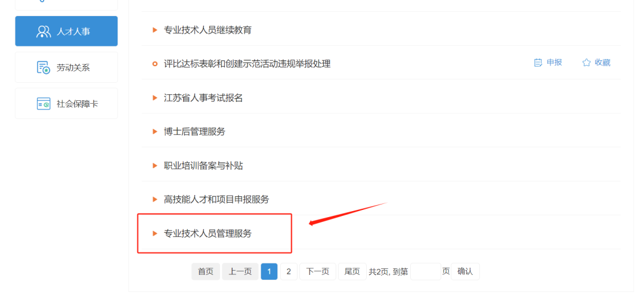Screen dimensions: 644x297
Task: Click the page number input field
Action: click(x=425, y=271)
